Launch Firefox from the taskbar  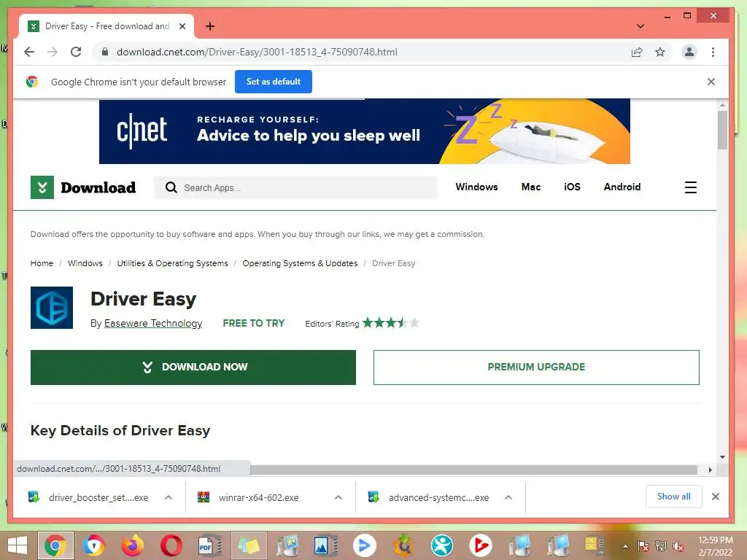point(133,545)
